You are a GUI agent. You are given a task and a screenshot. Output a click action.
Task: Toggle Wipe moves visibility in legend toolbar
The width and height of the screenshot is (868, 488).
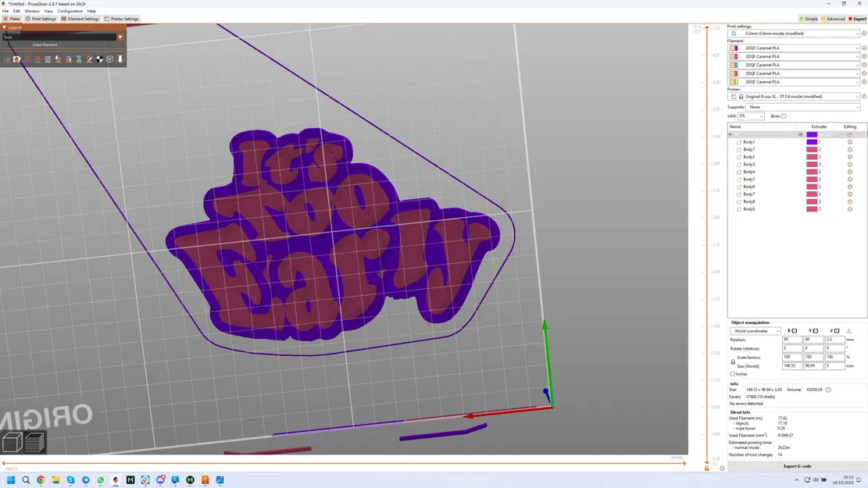[16, 59]
